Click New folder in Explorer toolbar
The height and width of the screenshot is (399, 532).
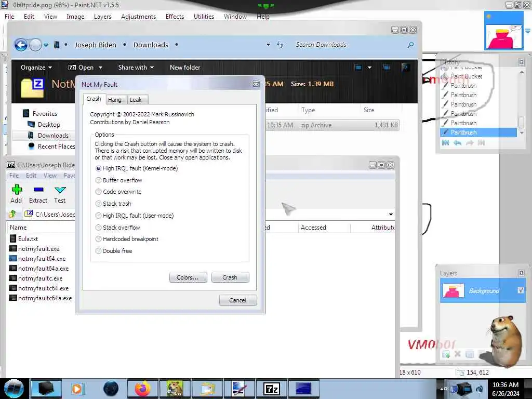coord(185,68)
